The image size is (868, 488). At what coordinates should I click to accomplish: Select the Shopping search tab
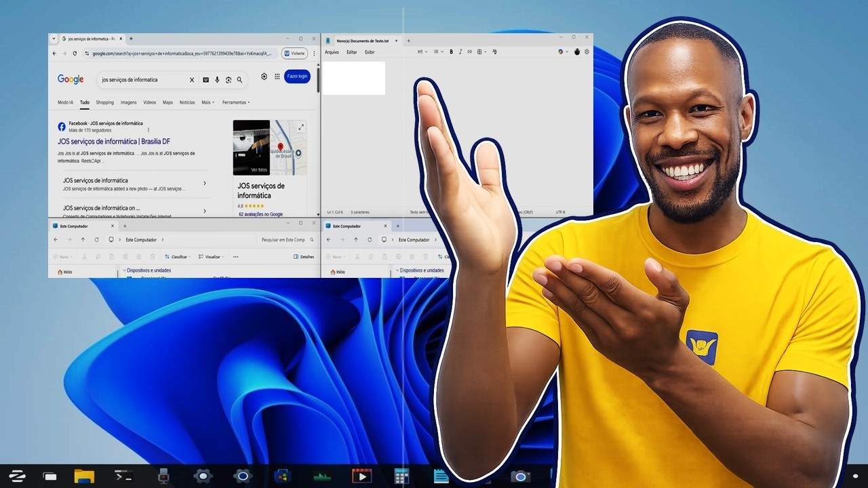[x=104, y=102]
